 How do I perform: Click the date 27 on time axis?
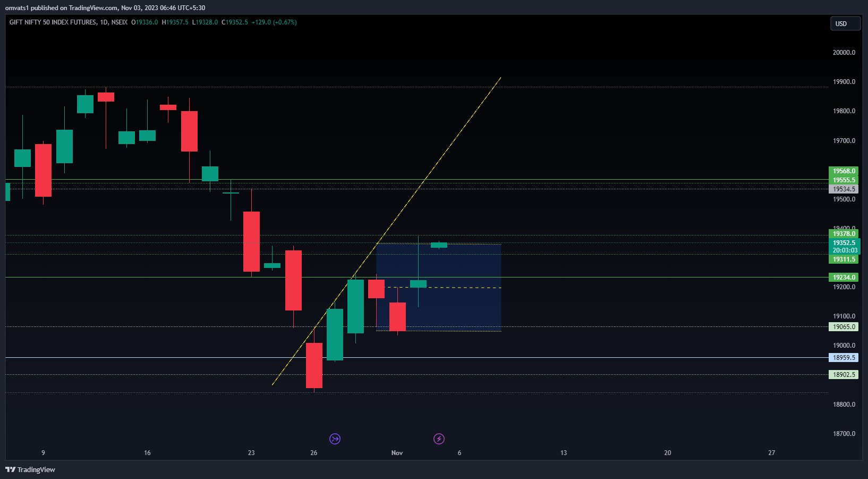771,453
